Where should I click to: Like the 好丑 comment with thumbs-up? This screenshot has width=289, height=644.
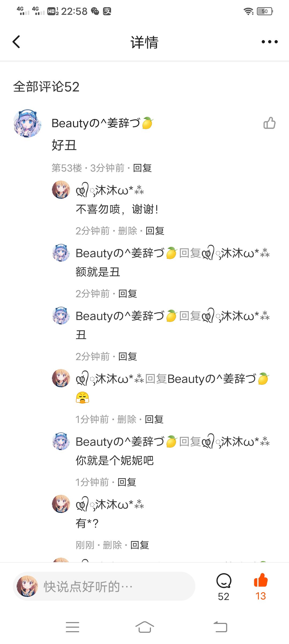[x=269, y=123]
